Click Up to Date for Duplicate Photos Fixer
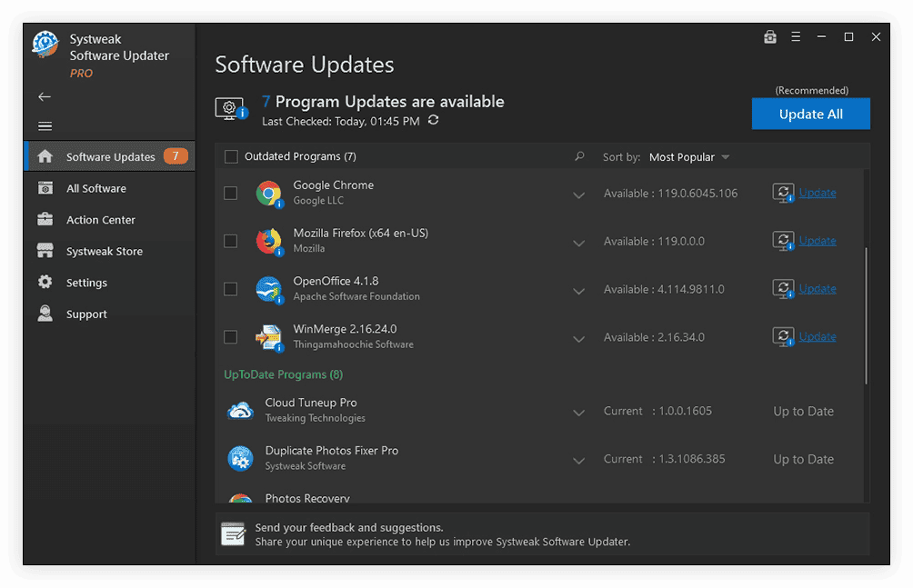Viewport: 913px width, 588px height. pos(803,459)
